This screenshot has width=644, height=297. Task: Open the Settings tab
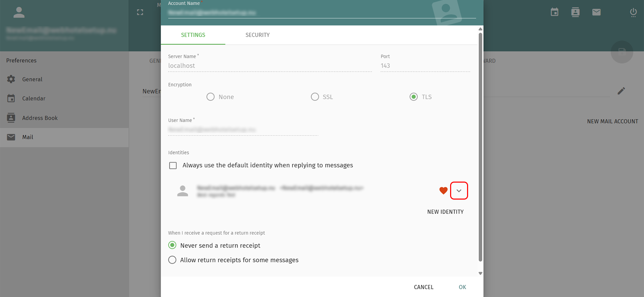193,35
